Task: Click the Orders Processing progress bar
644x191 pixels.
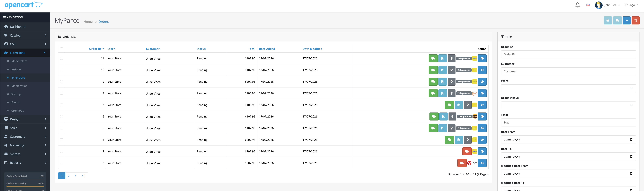Action: (x=25, y=186)
